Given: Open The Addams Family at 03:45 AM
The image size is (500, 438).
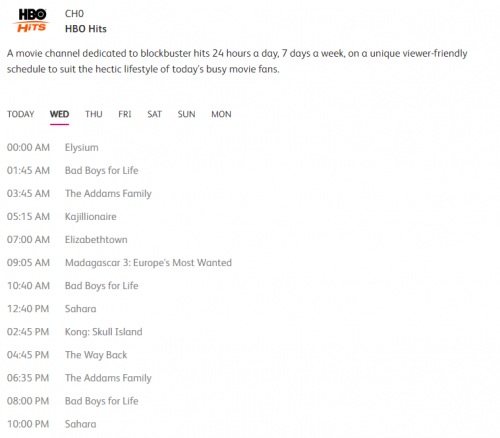Looking at the screenshot, I should (x=108, y=194).
